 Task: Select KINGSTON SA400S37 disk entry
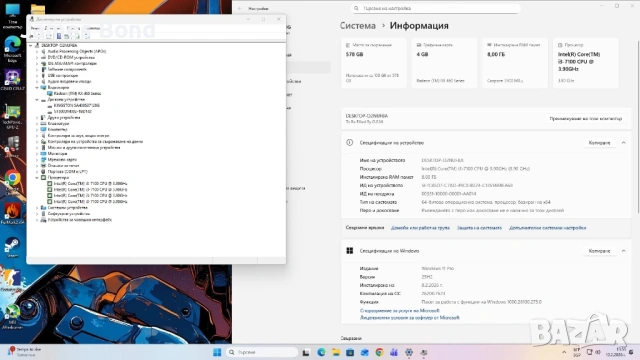76,105
